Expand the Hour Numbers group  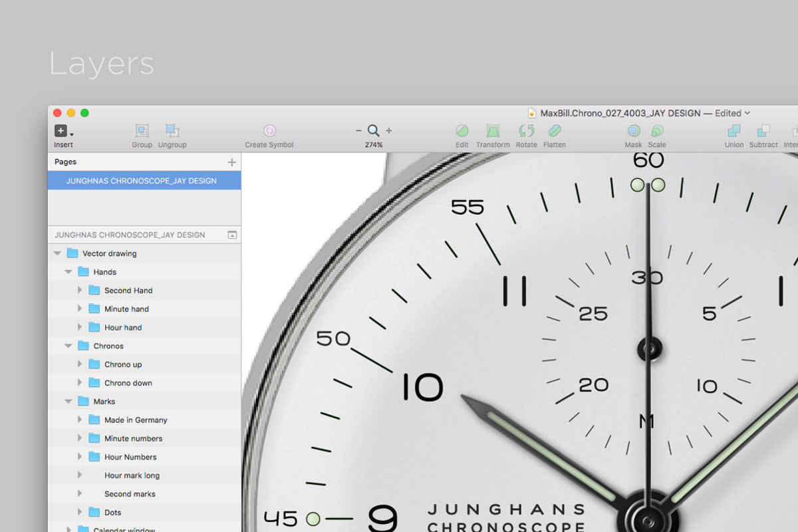[x=79, y=457]
